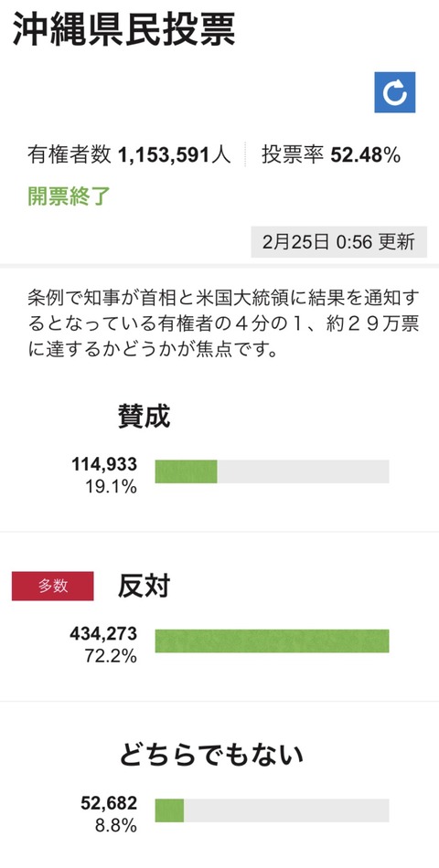
Task: Click the 有権者数 1,153,591人 figure
Action: pos(129,155)
